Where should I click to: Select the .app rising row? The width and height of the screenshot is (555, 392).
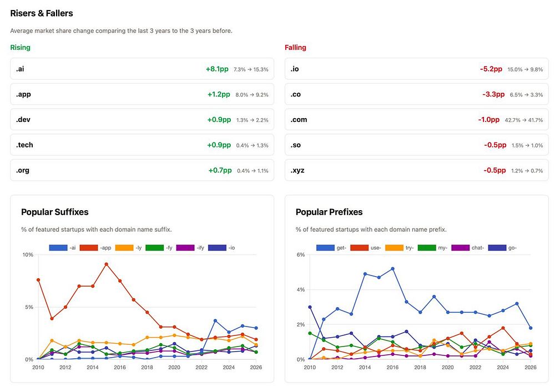pyautogui.click(x=142, y=94)
